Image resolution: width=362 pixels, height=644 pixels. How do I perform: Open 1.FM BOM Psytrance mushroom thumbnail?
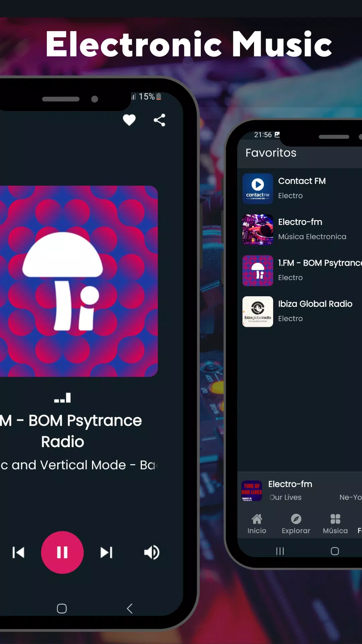[x=258, y=271]
